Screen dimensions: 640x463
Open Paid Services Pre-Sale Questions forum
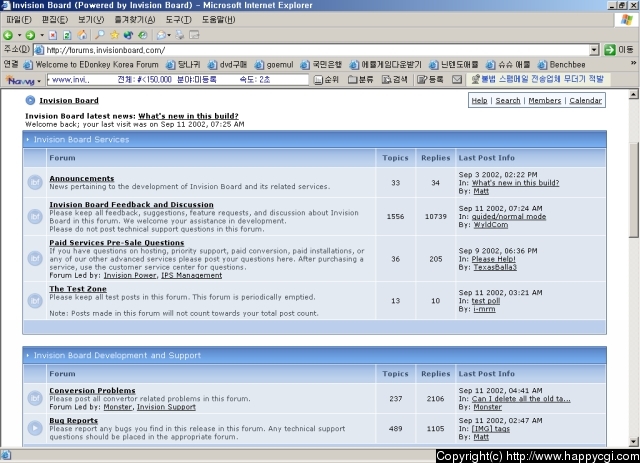(x=117, y=243)
